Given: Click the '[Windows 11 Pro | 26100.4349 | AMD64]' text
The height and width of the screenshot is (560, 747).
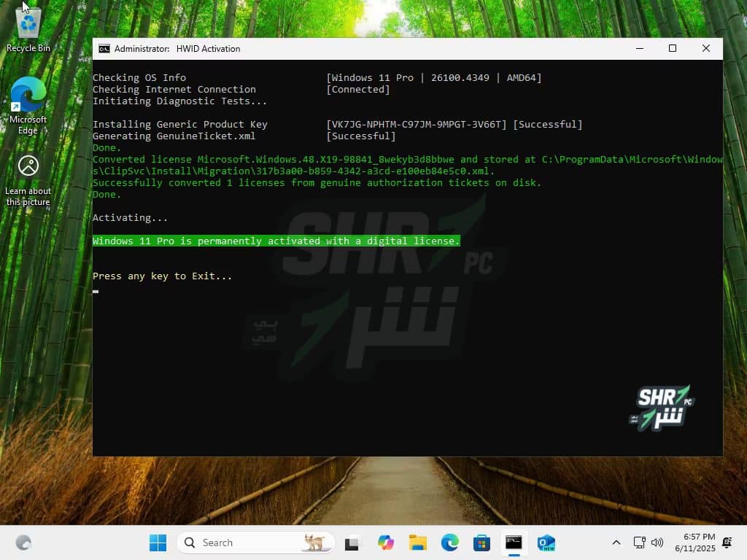Looking at the screenshot, I should coord(434,77).
